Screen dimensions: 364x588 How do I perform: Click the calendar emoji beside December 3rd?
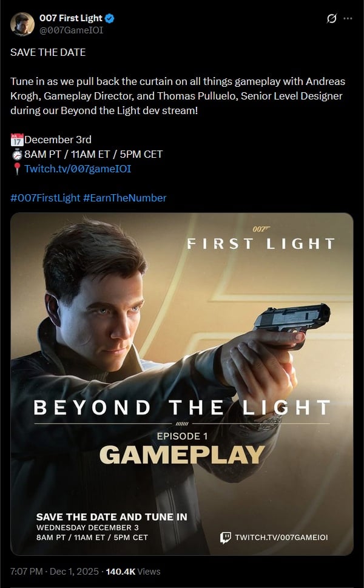(17, 140)
